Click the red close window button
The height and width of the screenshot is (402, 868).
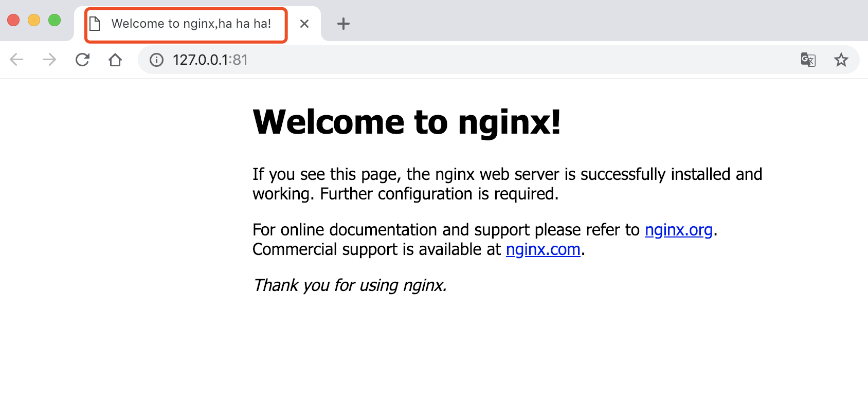click(x=13, y=20)
